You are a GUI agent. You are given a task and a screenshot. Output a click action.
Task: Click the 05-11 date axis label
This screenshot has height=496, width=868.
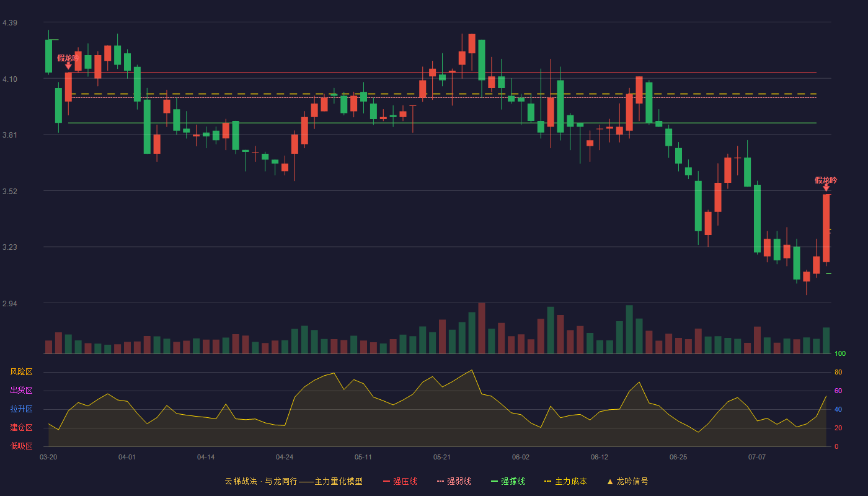363,457
